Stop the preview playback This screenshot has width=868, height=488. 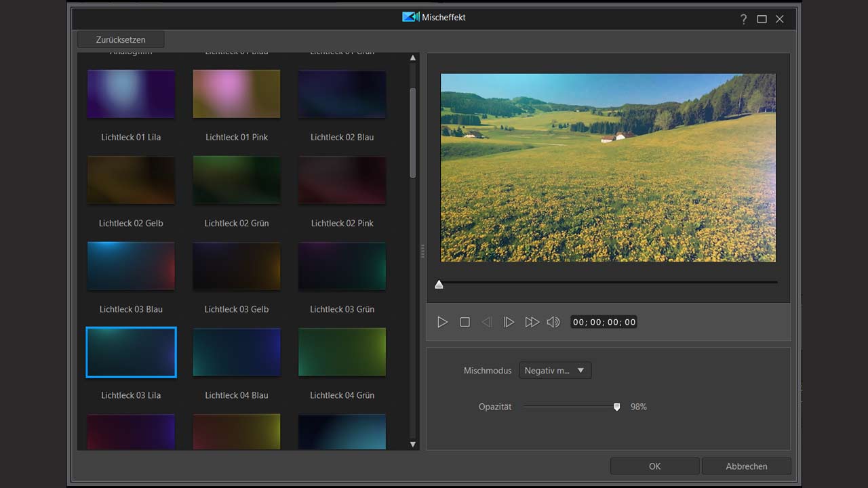465,323
